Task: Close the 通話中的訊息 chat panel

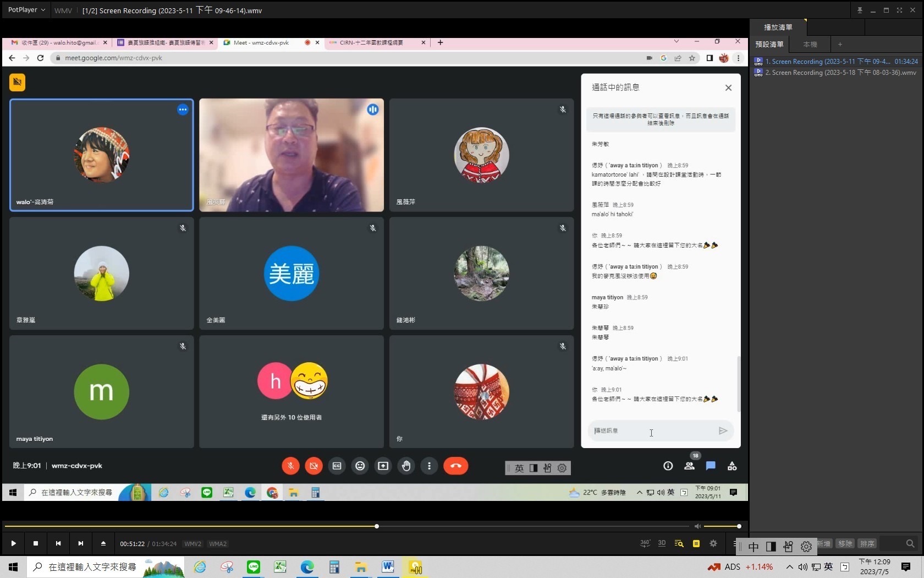Action: pos(728,88)
